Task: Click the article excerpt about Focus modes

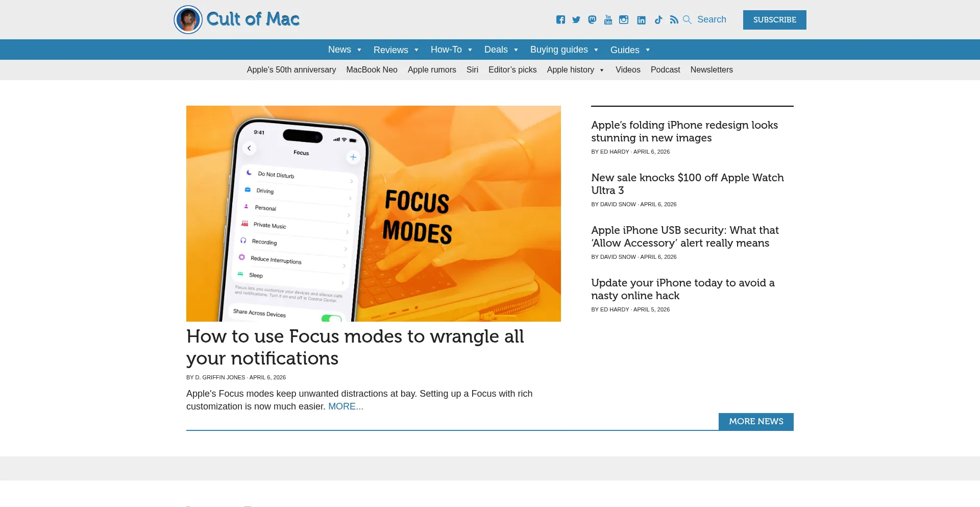Action: coord(359,400)
